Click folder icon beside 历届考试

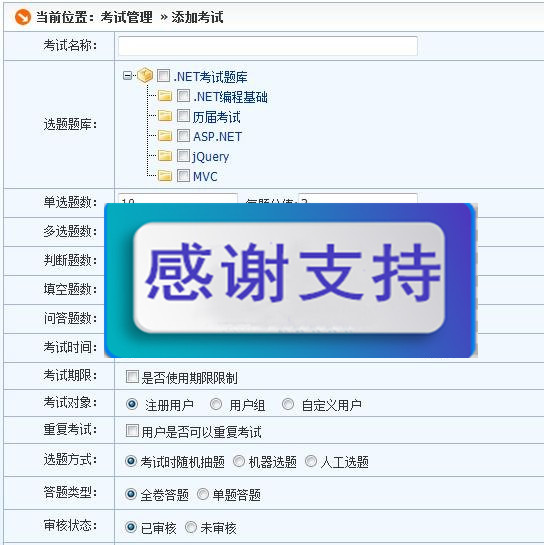pyautogui.click(x=165, y=116)
